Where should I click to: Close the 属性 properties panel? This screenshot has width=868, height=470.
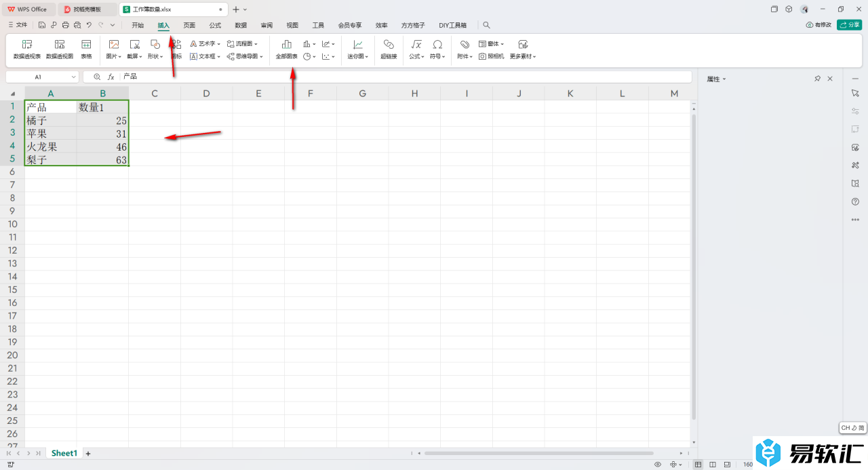830,79
